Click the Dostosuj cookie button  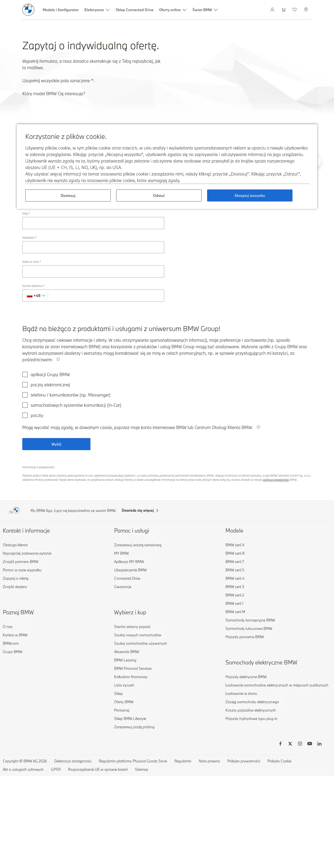click(68, 195)
